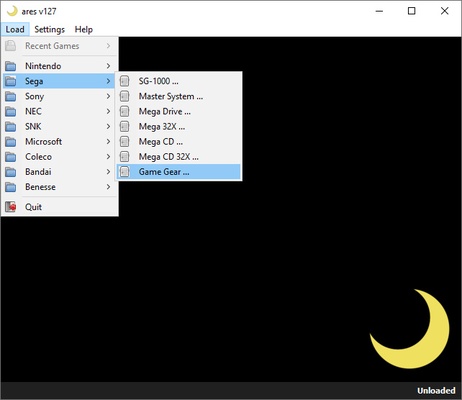
Task: Click the Bandai folder icon
Action: pyautogui.click(x=10, y=172)
